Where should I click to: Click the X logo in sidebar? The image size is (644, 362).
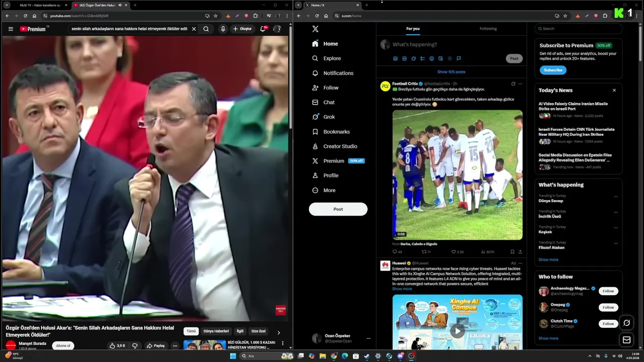coord(315,29)
